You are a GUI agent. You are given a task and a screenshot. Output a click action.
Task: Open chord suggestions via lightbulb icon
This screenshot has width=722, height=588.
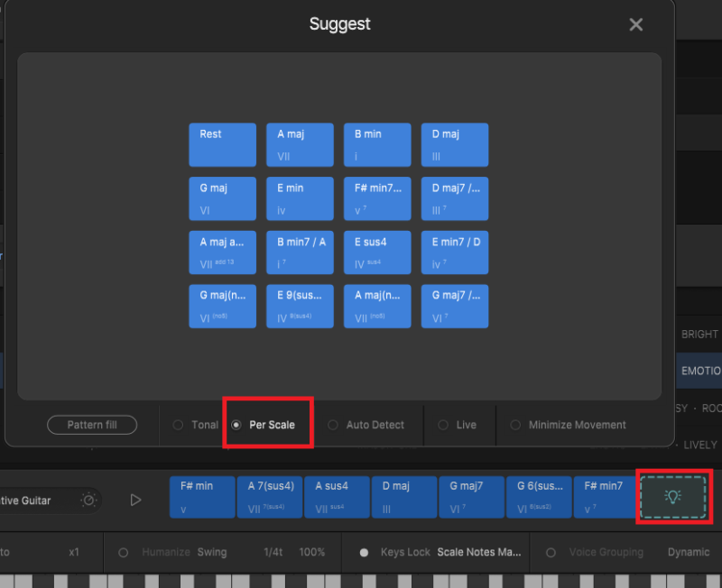pos(673,497)
